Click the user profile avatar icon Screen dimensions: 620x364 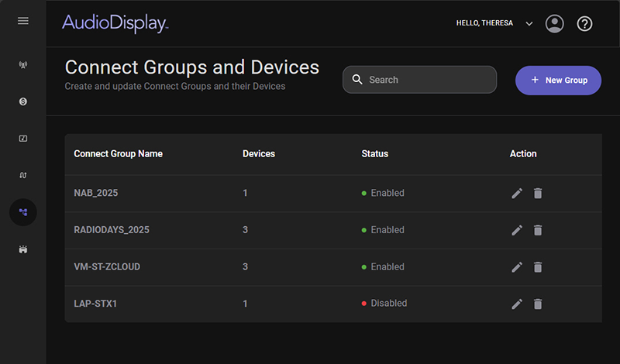point(555,24)
